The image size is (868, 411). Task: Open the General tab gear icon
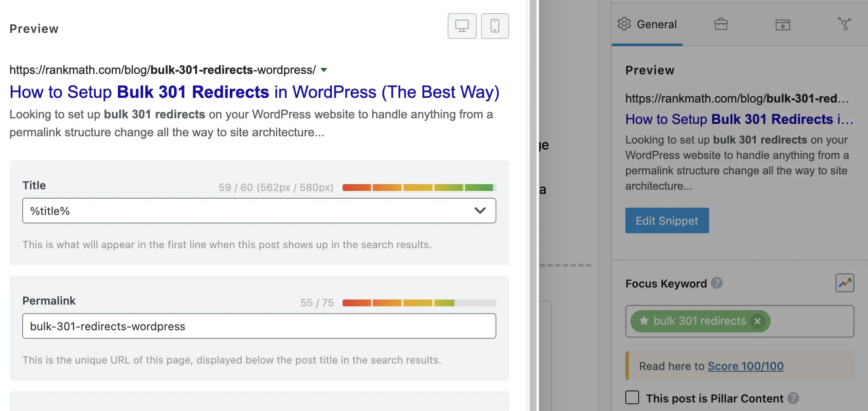[x=624, y=24]
